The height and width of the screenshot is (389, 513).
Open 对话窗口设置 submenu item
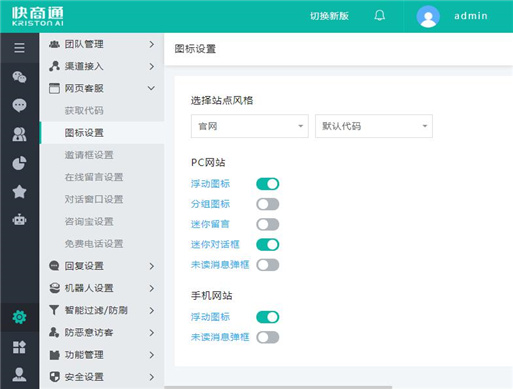102,199
